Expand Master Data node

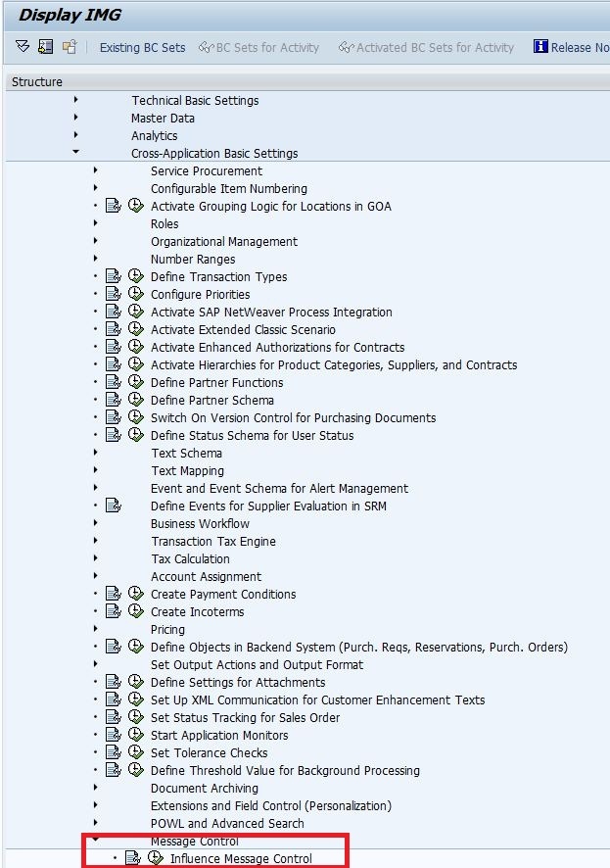click(75, 118)
